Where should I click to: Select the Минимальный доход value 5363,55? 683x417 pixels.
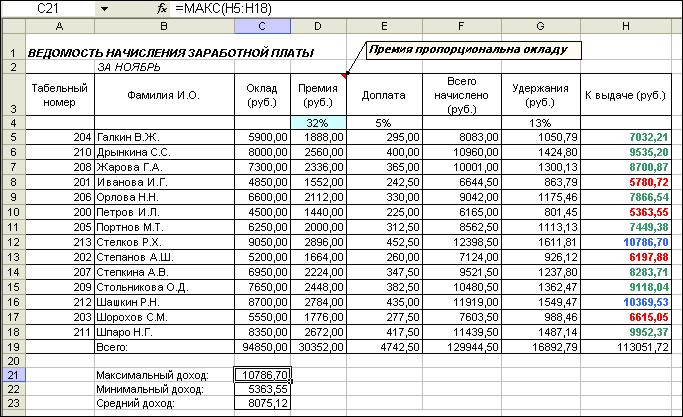pos(263,389)
